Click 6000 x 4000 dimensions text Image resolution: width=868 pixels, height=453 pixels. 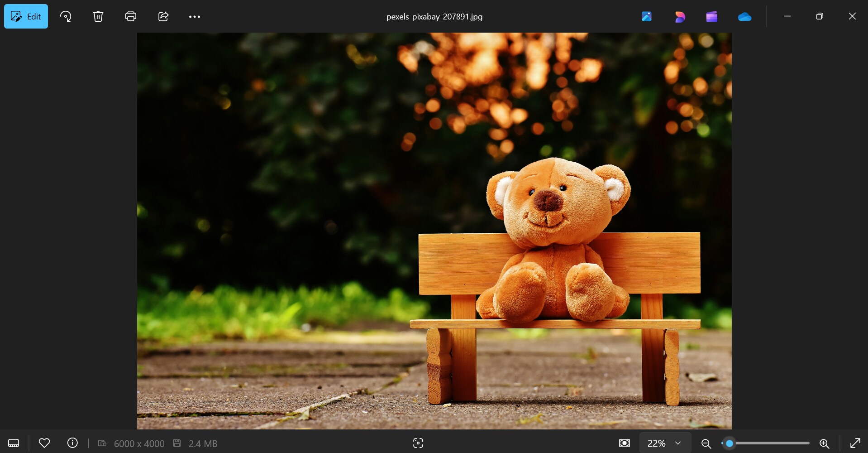139,444
